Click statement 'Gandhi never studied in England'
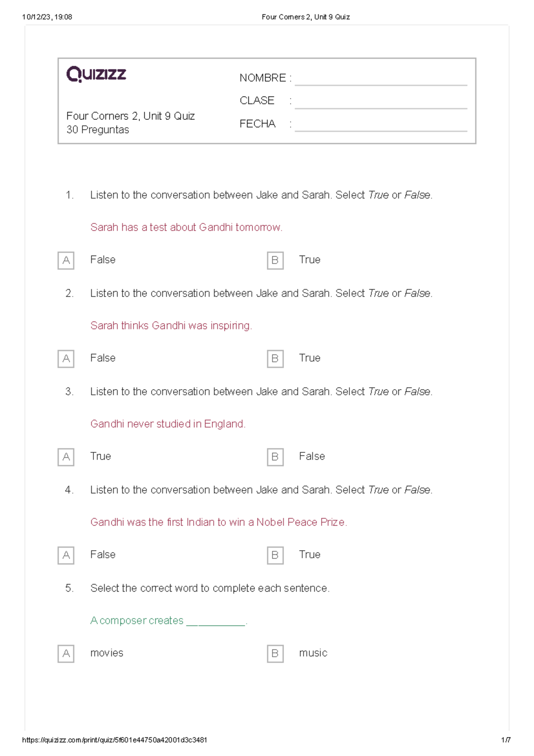 [168, 424]
